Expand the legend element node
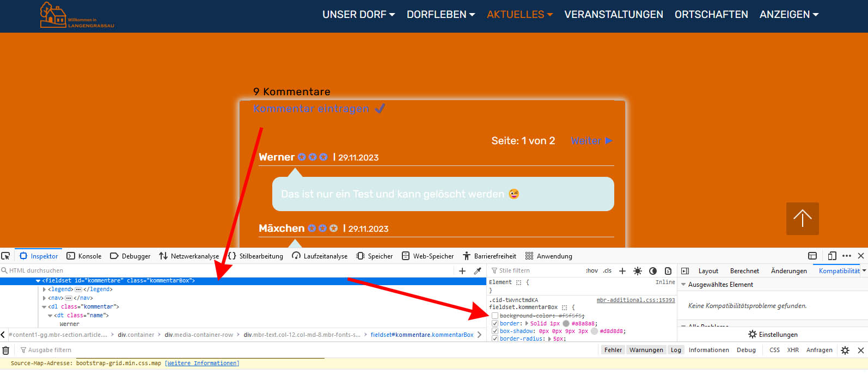Image resolution: width=868 pixels, height=382 pixels. 45,289
